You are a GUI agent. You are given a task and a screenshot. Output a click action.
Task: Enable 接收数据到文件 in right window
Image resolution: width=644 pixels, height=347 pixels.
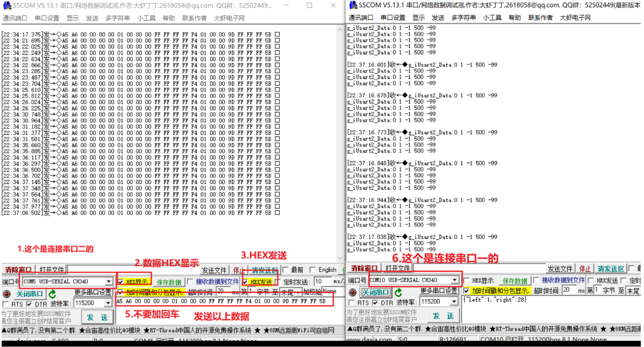536,280
